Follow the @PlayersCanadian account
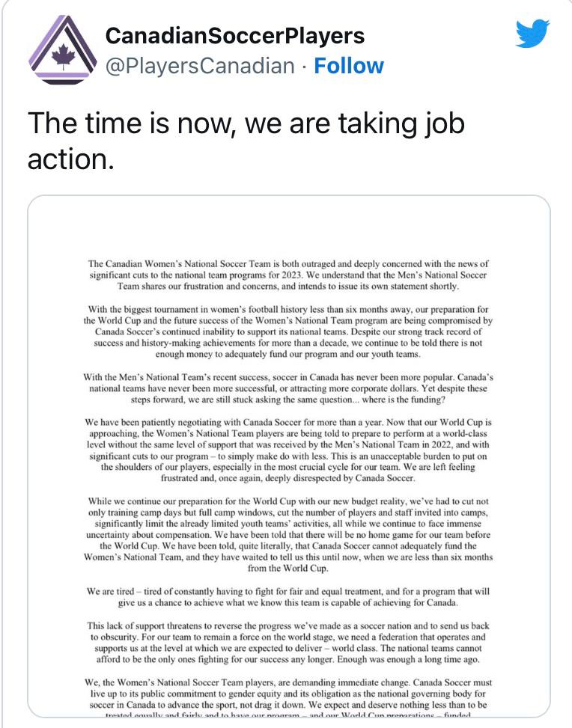The width and height of the screenshot is (572, 728). coord(348,66)
